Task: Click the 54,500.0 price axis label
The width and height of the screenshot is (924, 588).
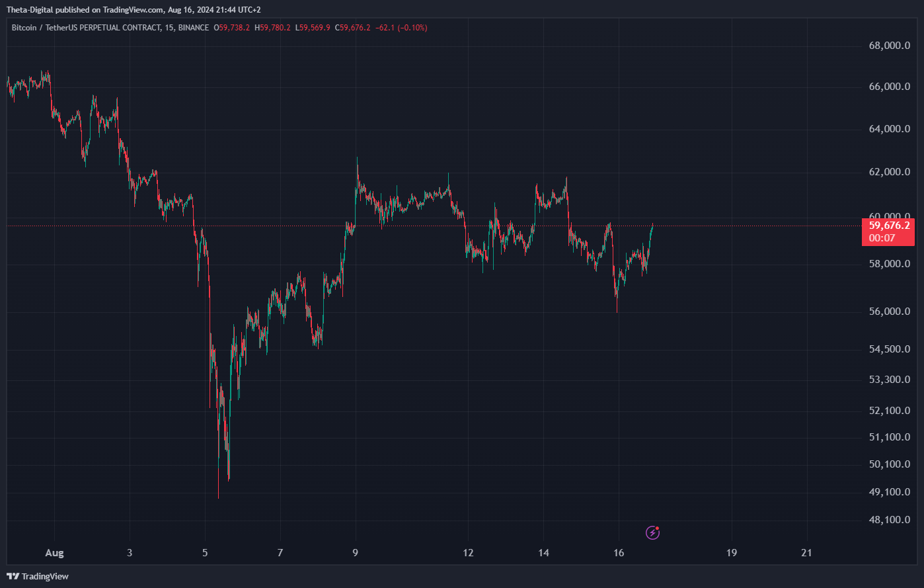Action: tap(889, 349)
